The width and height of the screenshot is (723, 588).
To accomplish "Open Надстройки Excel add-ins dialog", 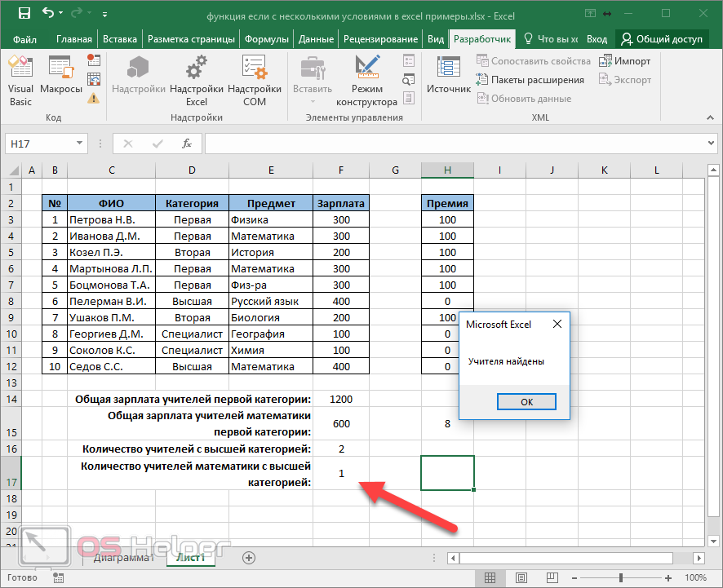I will 197,82.
